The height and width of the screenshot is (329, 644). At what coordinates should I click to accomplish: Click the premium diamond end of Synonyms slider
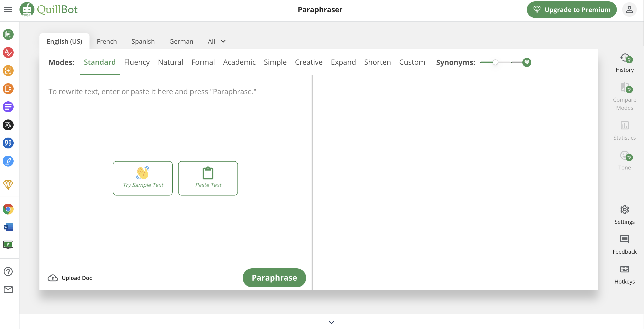pyautogui.click(x=527, y=62)
